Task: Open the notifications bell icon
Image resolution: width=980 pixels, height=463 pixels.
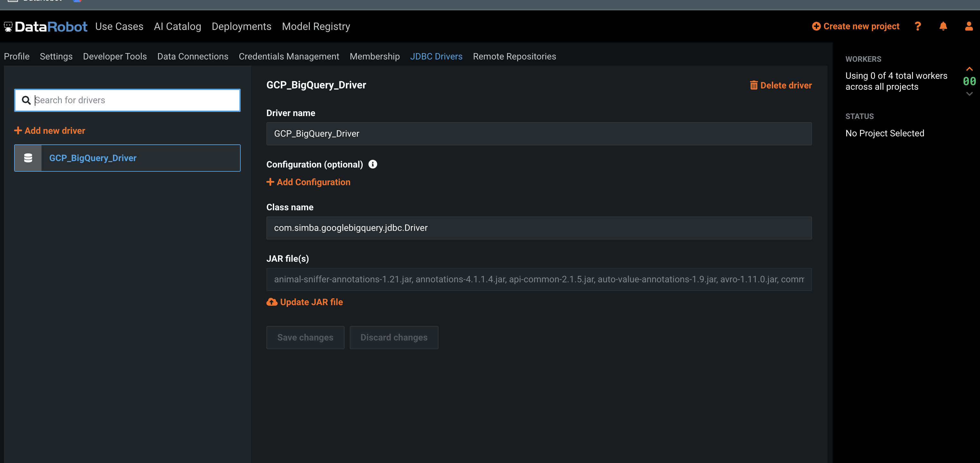Action: coord(943,26)
